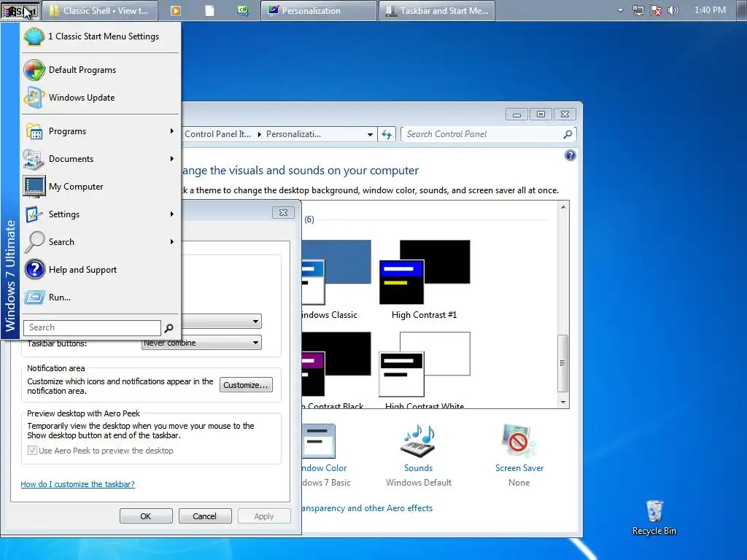Expand the Personalizati... breadcrumb arrow
The width and height of the screenshot is (747, 560).
tap(260, 134)
